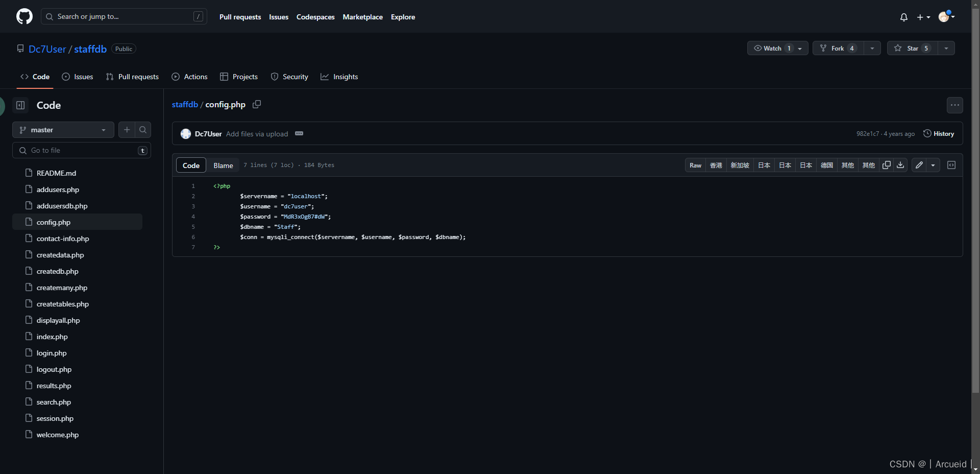Screen dimensions: 980x474
Task: Open the notifications bell
Action: (904, 17)
